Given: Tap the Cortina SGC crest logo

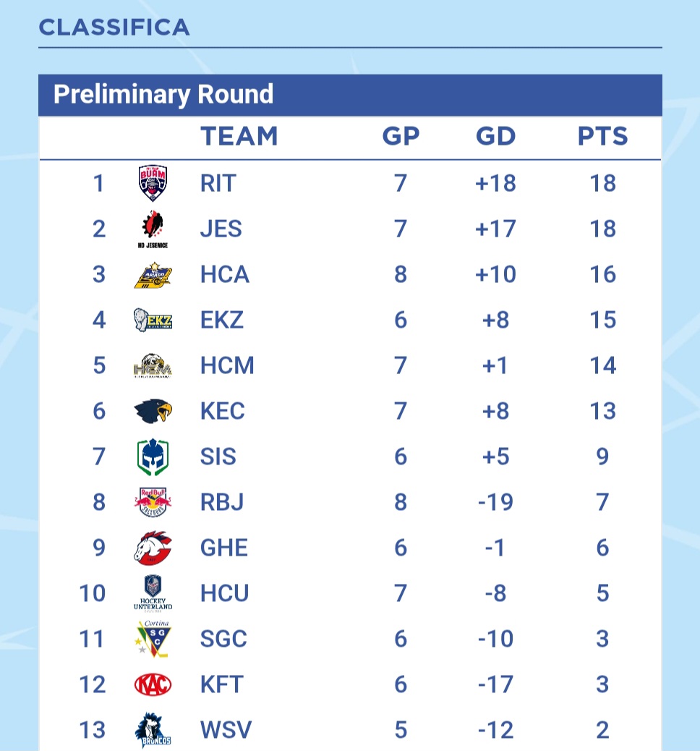Looking at the screenshot, I should tap(153, 639).
